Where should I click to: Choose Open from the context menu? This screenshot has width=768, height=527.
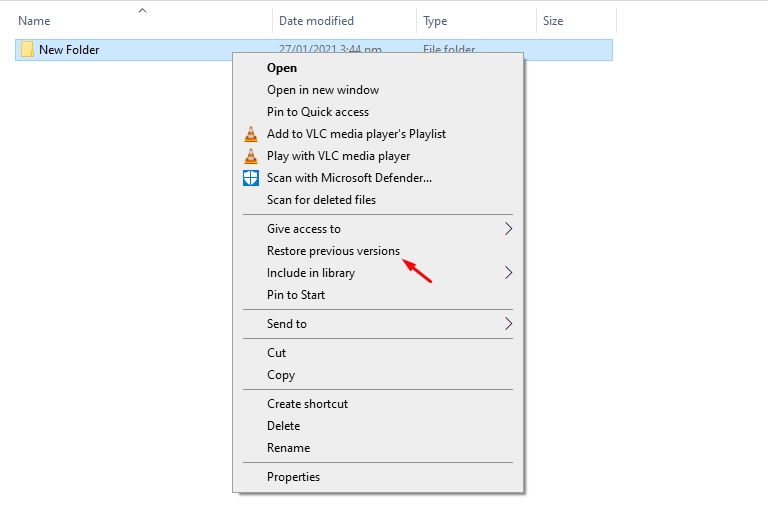point(282,68)
